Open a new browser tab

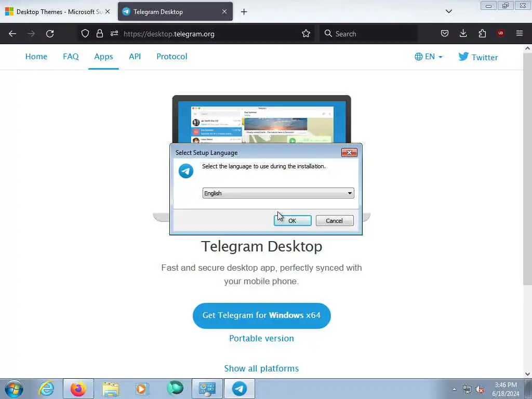click(244, 12)
